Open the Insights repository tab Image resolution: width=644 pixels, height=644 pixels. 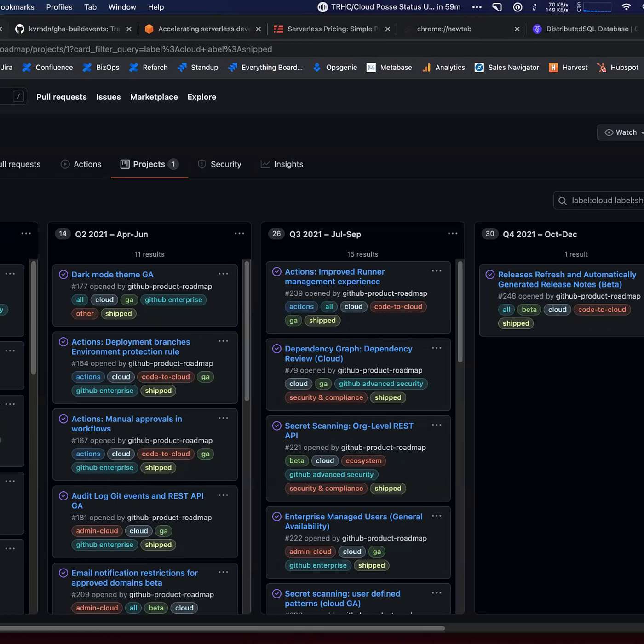(282, 164)
